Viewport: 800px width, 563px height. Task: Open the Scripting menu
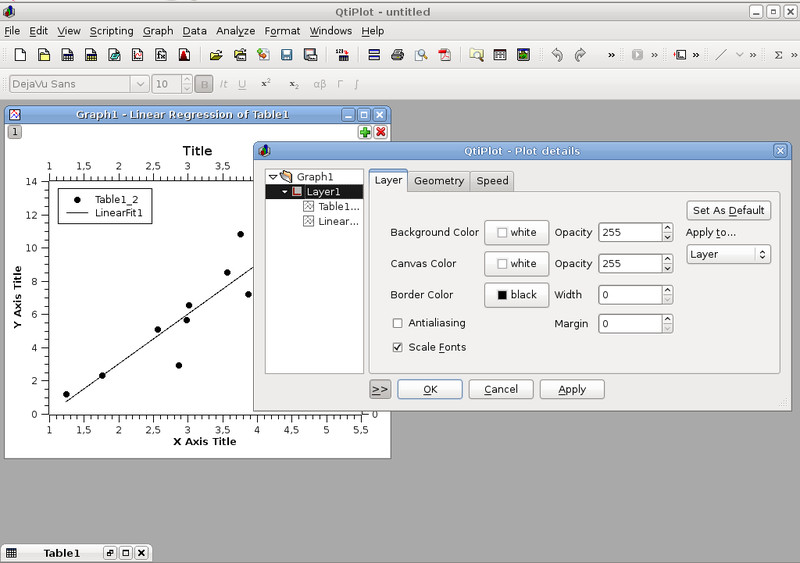(111, 31)
